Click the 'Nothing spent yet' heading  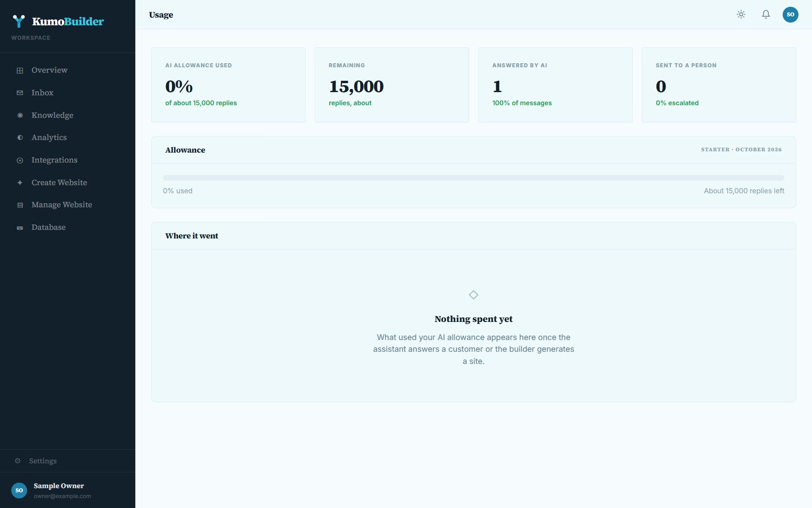click(x=474, y=319)
